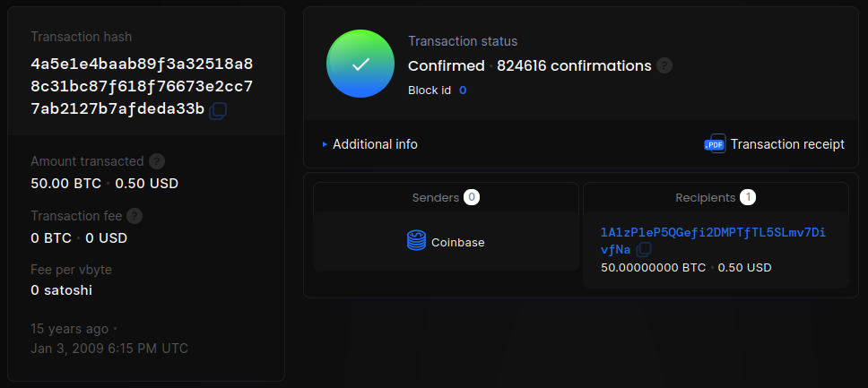Click the transaction hash text
868x388 pixels.
pos(142,87)
